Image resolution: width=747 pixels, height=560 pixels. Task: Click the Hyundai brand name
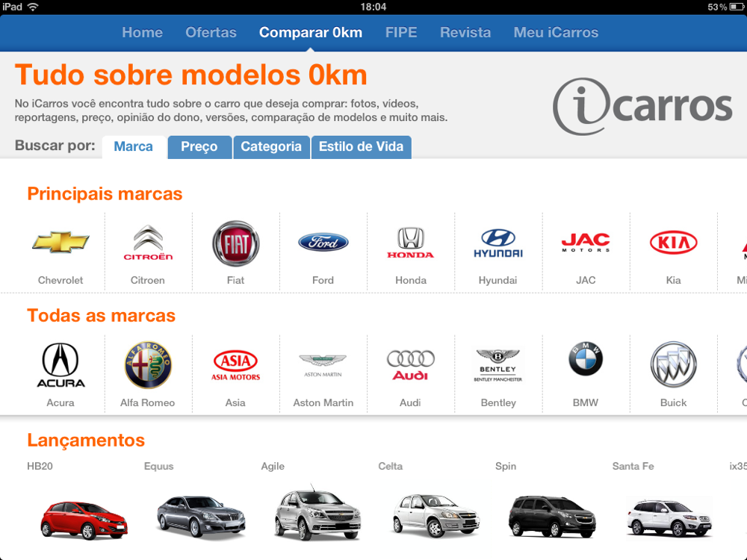tap(498, 280)
